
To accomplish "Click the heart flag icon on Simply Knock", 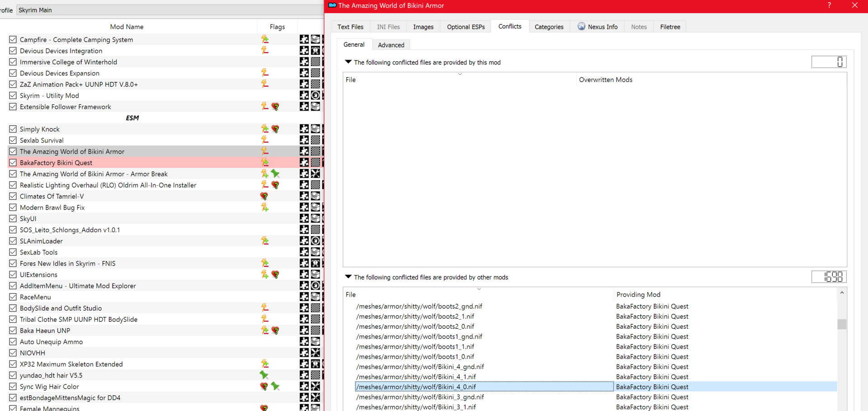I will [x=275, y=129].
